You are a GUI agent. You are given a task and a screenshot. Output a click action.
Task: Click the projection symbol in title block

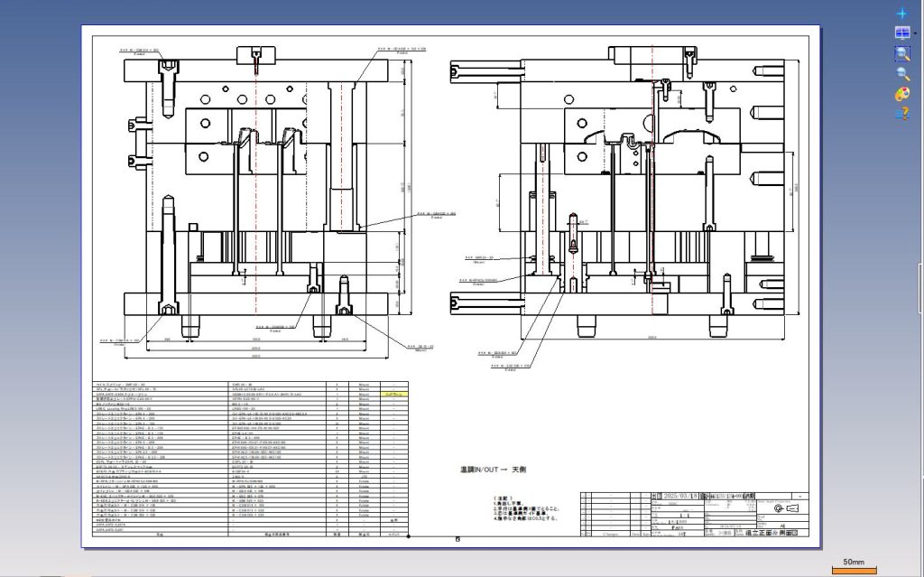(779, 510)
